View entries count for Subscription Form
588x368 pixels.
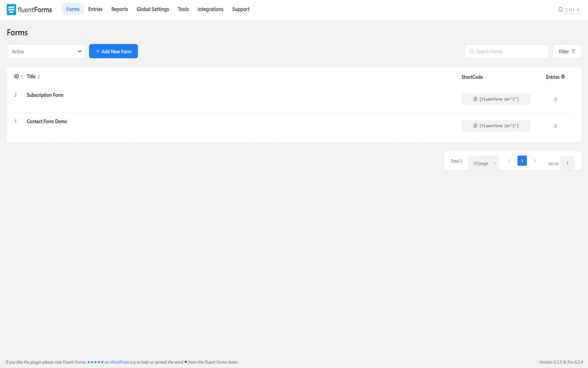tap(555, 99)
